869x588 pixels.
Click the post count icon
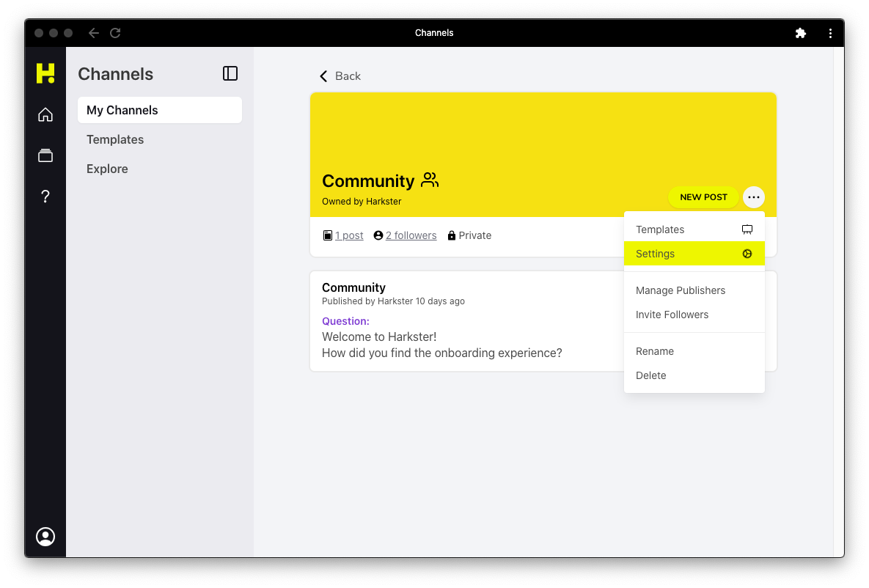point(328,235)
